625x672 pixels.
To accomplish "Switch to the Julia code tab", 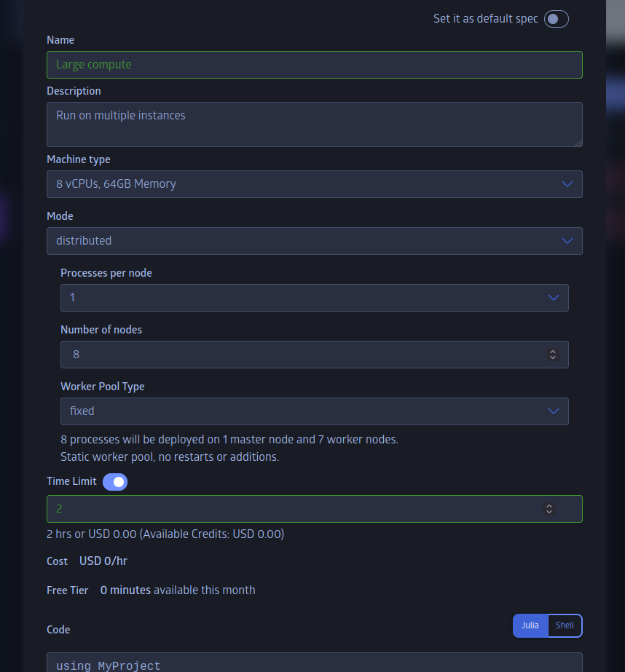I will [x=530, y=625].
